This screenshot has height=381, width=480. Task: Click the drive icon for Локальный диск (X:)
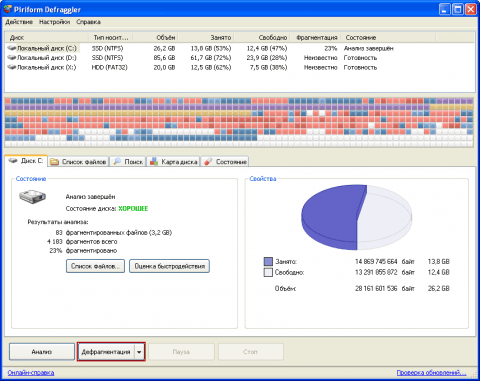[x=12, y=67]
